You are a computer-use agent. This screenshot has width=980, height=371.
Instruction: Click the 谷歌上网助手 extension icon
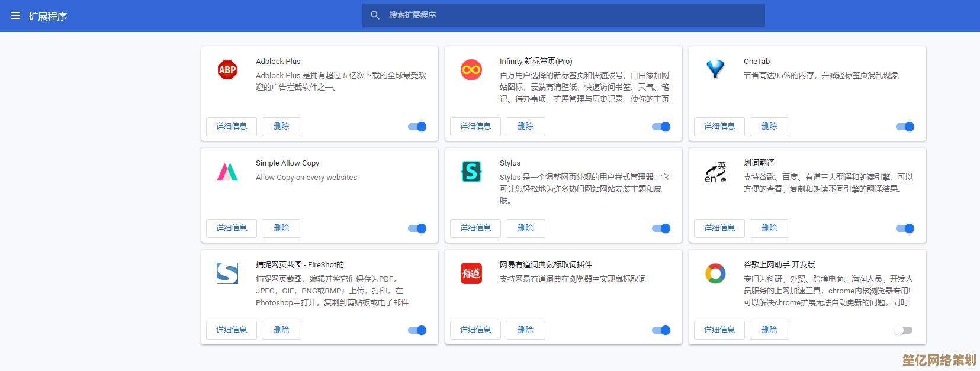[x=715, y=274]
